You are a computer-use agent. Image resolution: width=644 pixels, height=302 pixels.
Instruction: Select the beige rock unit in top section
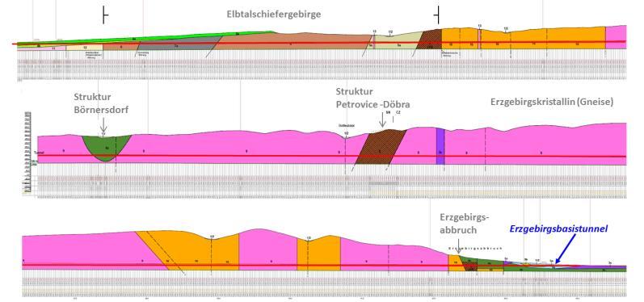click(398, 43)
